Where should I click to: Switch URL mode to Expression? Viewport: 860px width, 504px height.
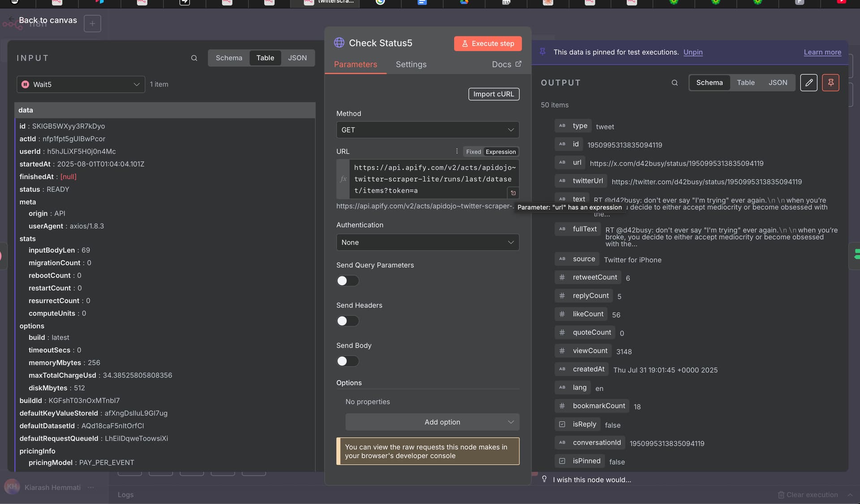(500, 152)
